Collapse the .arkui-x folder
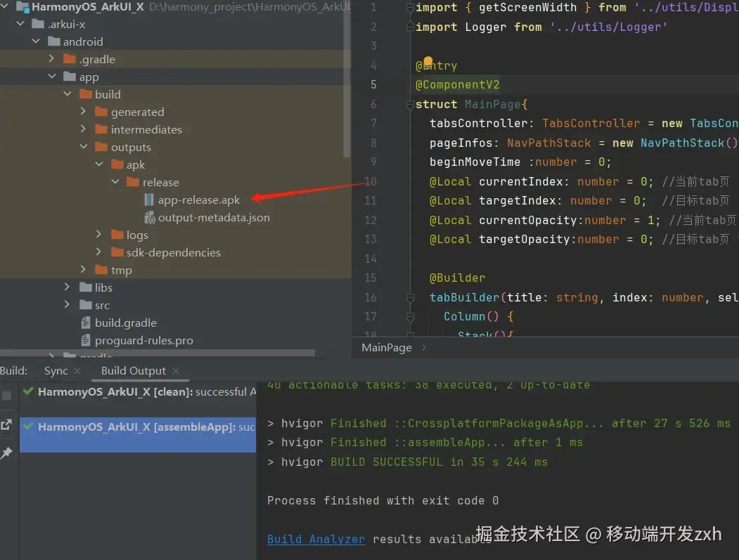The height and width of the screenshot is (560, 739). [x=20, y=24]
